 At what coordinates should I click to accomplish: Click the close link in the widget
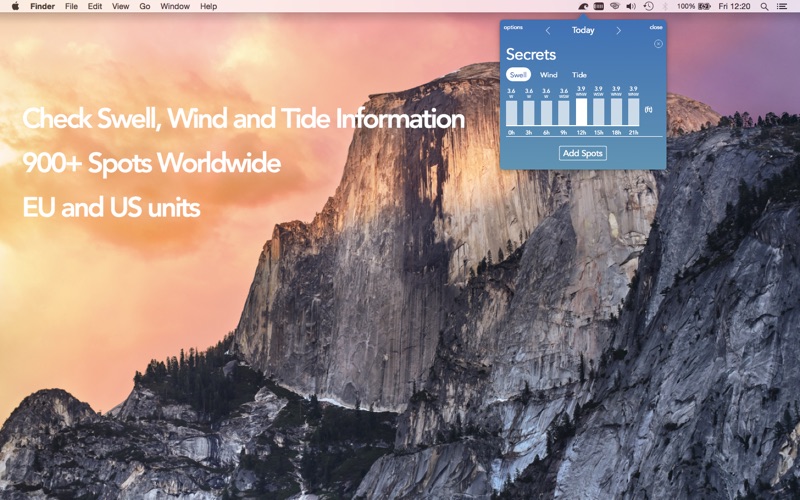(x=656, y=27)
